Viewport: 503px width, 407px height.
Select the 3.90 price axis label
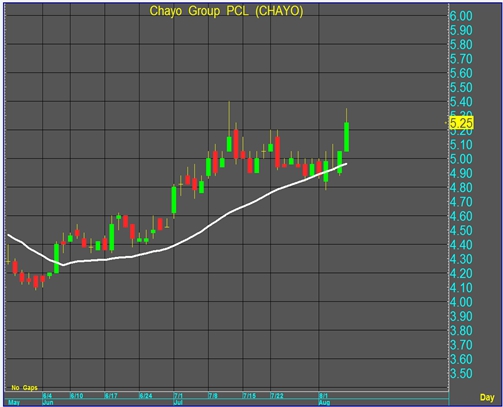461,317
